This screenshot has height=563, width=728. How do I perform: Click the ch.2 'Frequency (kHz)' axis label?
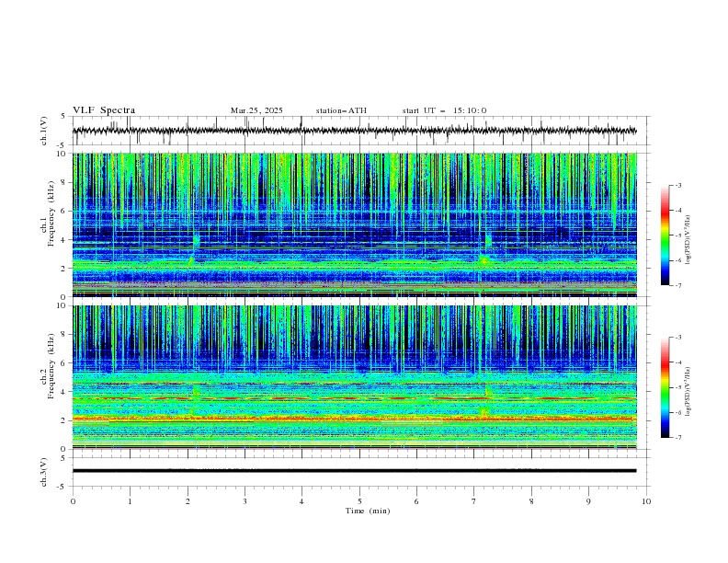(51, 366)
